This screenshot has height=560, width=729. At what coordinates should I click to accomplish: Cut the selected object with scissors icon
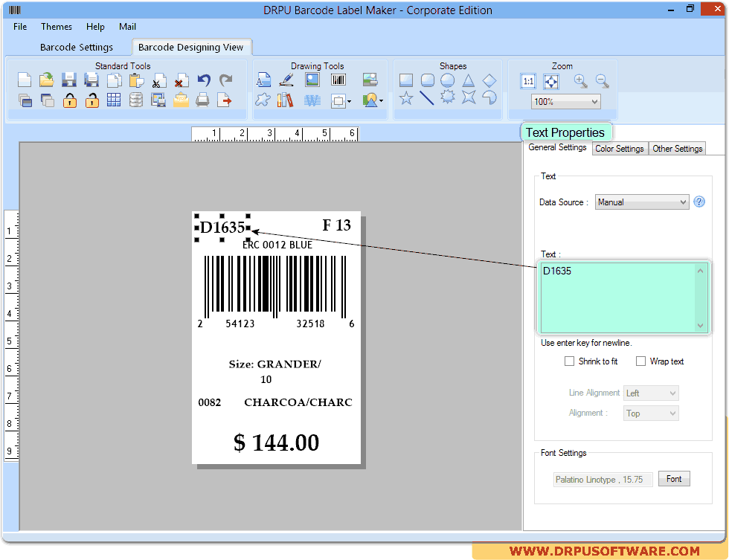tap(159, 80)
